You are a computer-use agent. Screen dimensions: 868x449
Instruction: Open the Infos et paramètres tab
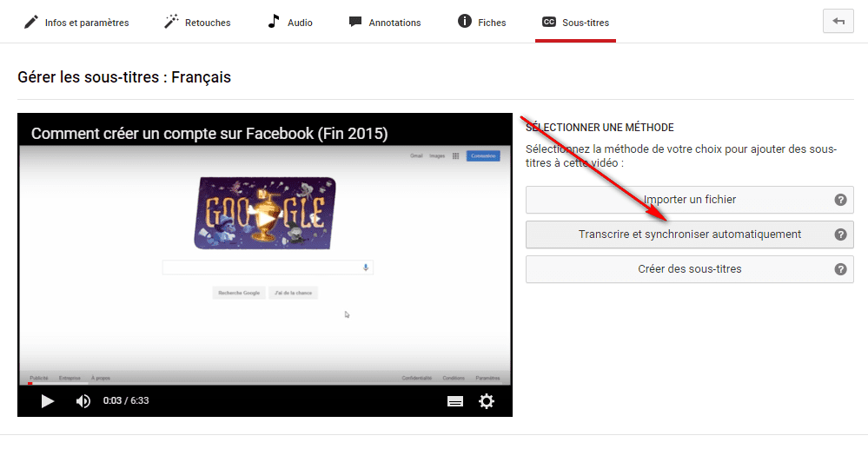[x=76, y=22]
